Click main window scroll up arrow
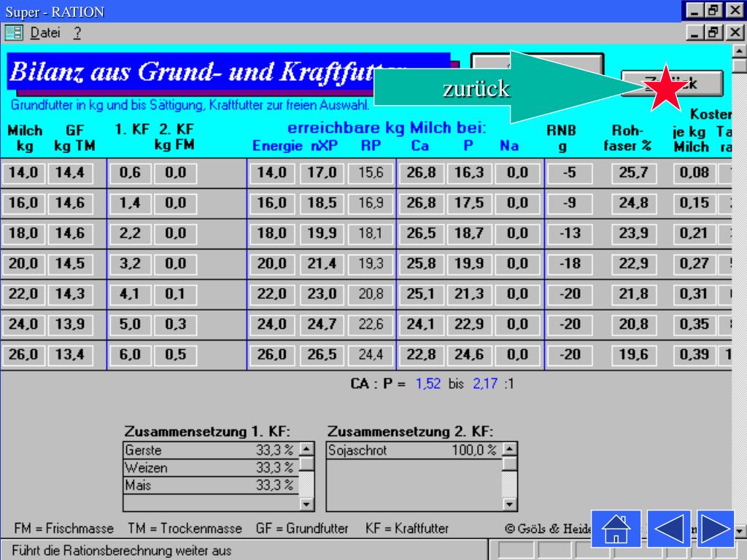Image resolution: width=747 pixels, height=560 pixels. [x=739, y=50]
